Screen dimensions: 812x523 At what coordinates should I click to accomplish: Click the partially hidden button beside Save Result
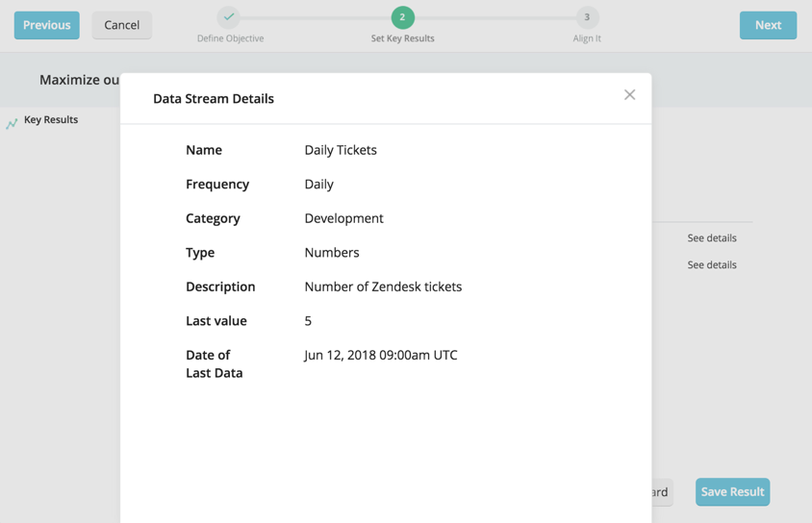tap(662, 492)
